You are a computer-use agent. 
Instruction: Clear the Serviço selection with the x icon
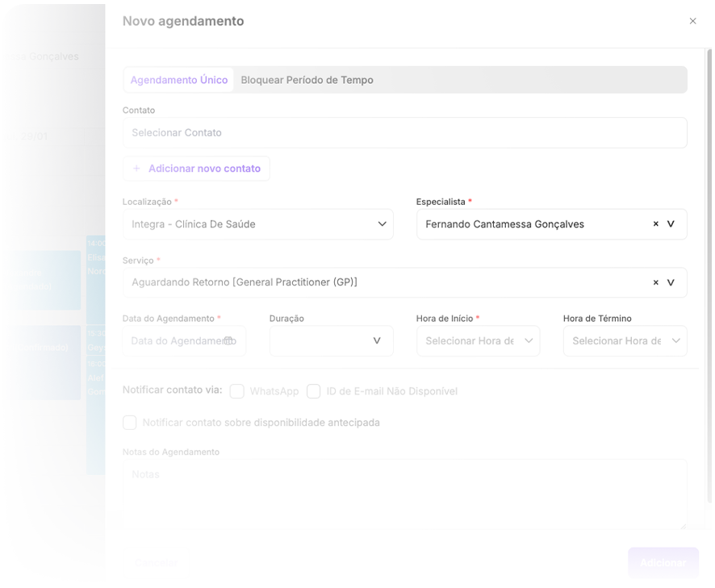point(655,283)
